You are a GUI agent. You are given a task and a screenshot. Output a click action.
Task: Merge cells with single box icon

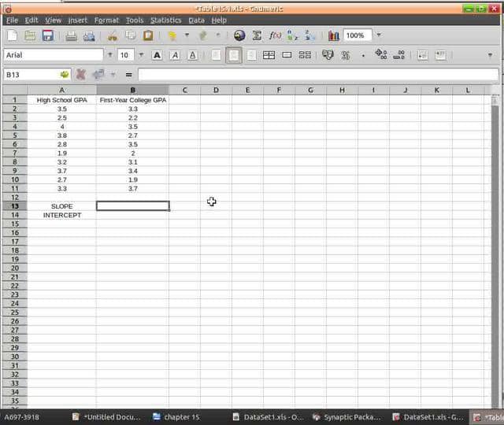[287, 55]
